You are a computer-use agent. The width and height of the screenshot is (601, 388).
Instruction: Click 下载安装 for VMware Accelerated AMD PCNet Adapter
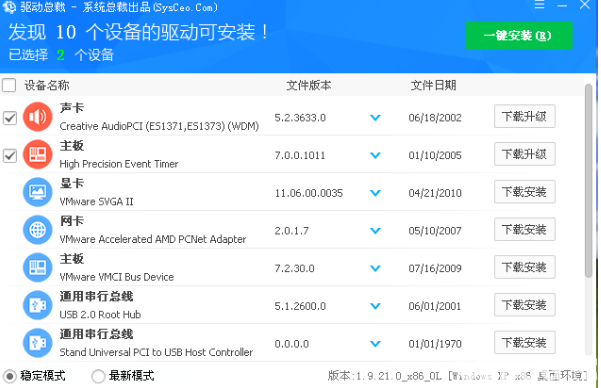pos(524,229)
